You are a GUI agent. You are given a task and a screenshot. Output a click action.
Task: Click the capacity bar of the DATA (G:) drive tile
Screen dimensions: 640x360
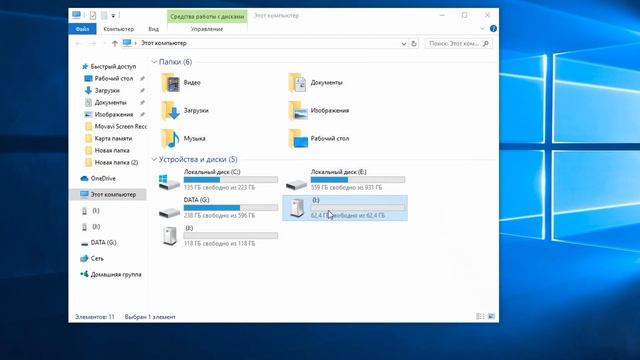click(x=231, y=208)
